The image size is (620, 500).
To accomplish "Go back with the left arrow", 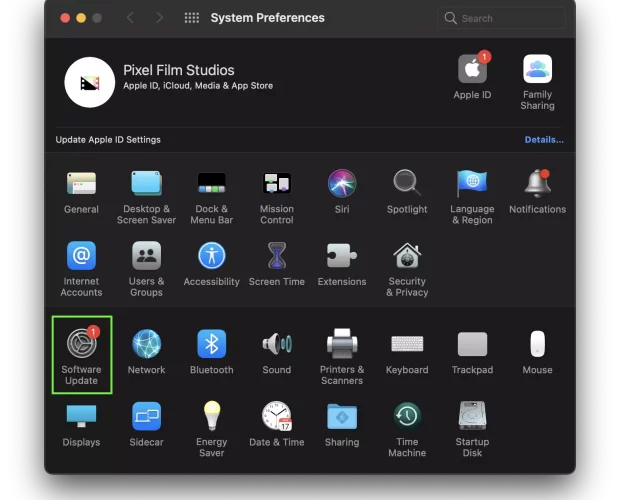I will click(130, 18).
